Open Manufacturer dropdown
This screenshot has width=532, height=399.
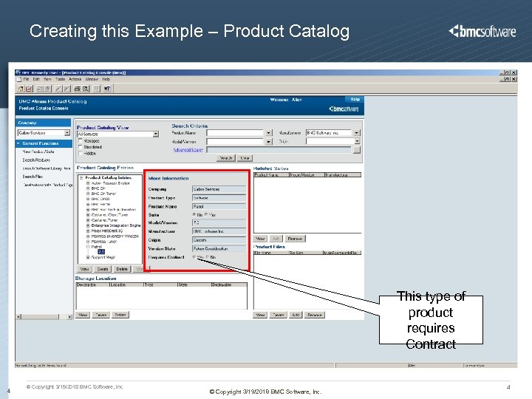click(x=357, y=133)
